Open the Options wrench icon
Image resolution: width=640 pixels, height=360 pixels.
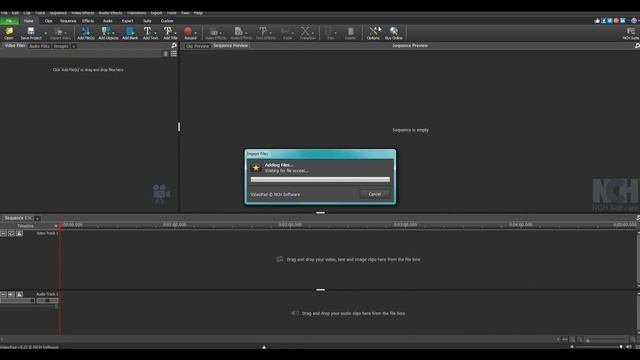(373, 33)
